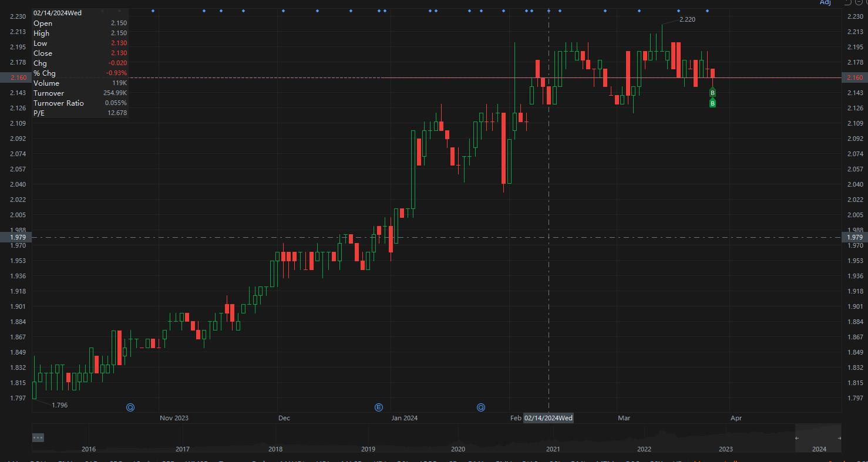Click the Mar time axis label
This screenshot has width=868, height=462.
[624, 418]
